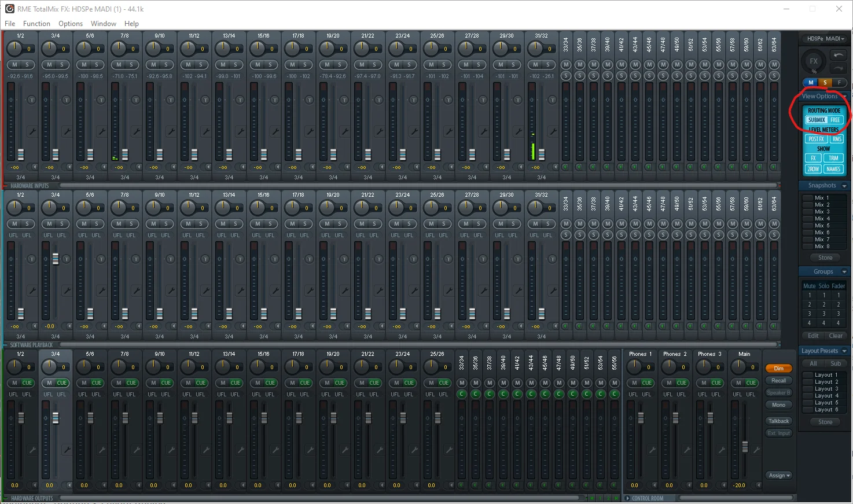853x504 pixels.
Task: Click the Store button under Snapshots
Action: tap(825, 257)
